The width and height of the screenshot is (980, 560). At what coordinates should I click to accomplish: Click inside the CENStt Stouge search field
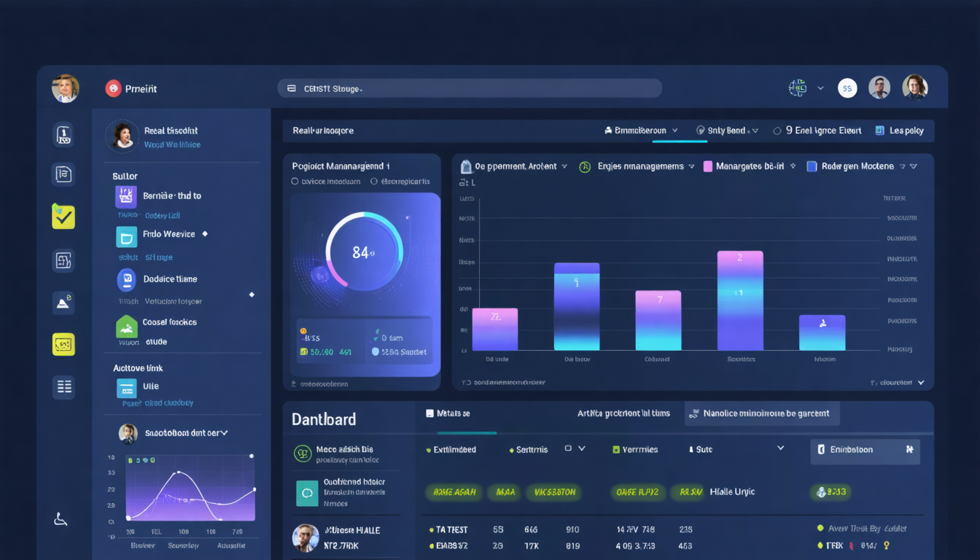[x=470, y=88]
